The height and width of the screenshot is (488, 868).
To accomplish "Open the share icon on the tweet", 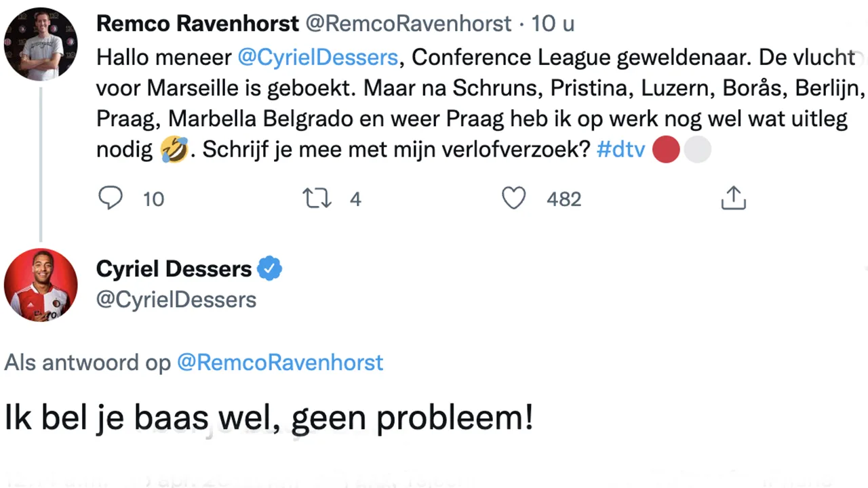I will point(733,198).
